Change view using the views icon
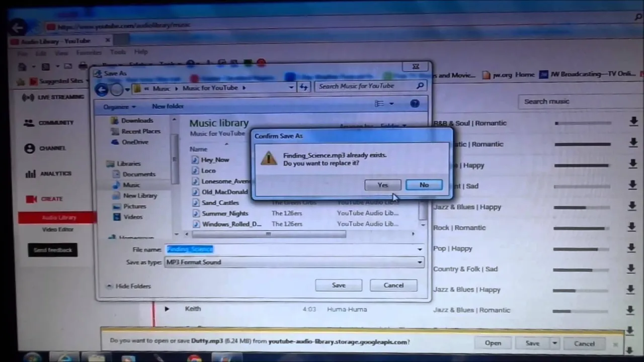Viewport: 644px width, 362px height. (379, 104)
